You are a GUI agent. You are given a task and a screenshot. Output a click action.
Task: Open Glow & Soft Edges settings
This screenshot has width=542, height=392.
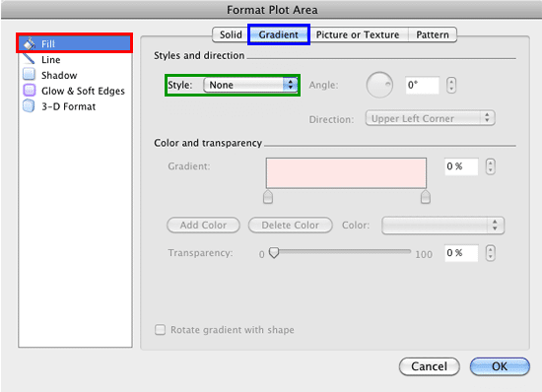click(83, 91)
